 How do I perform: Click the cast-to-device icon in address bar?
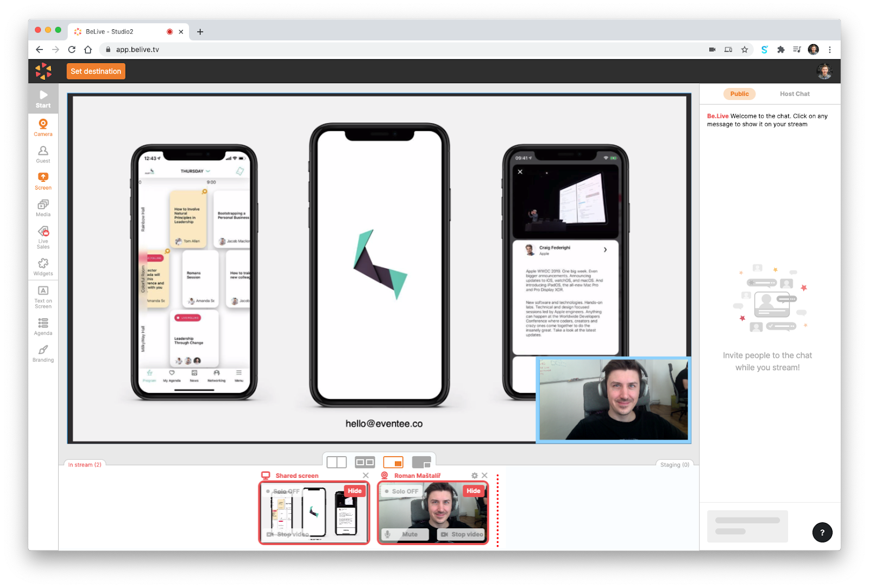point(728,49)
